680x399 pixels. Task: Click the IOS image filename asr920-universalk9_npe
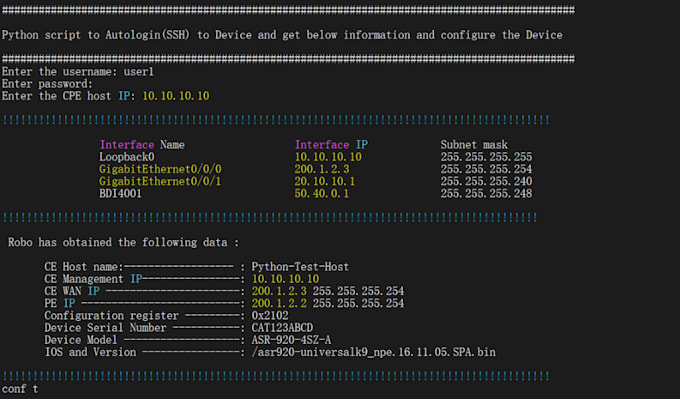tap(373, 352)
